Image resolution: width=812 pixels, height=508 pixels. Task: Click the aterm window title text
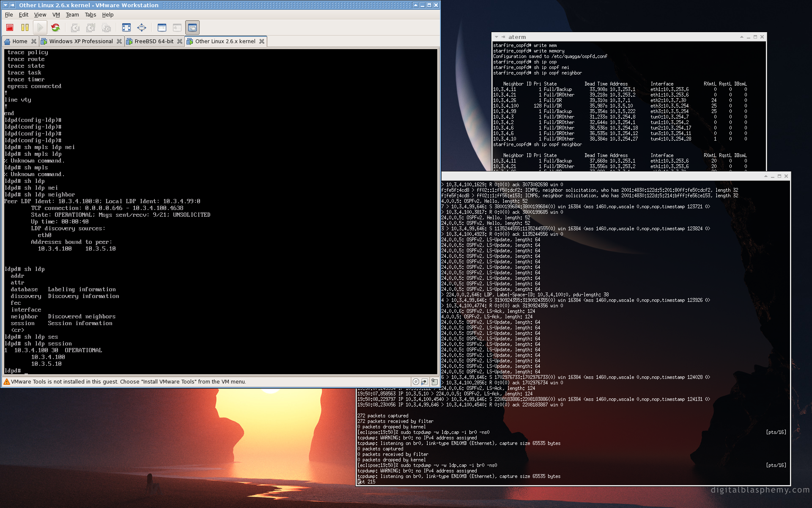point(517,37)
